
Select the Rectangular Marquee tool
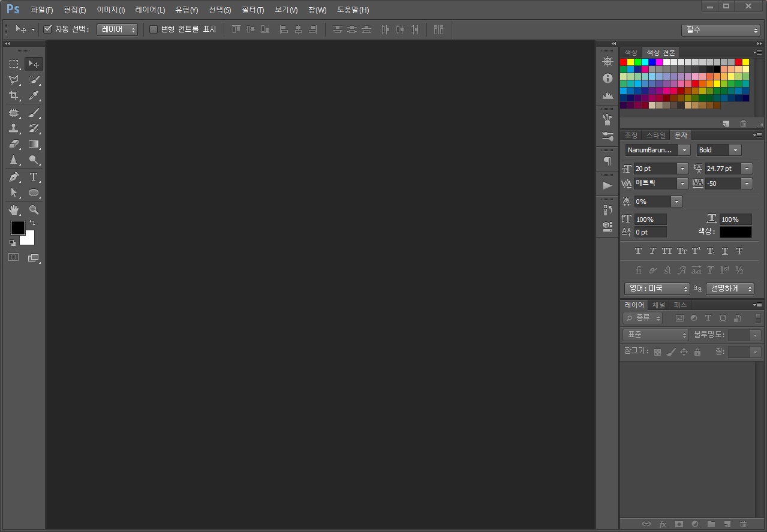pos(14,64)
